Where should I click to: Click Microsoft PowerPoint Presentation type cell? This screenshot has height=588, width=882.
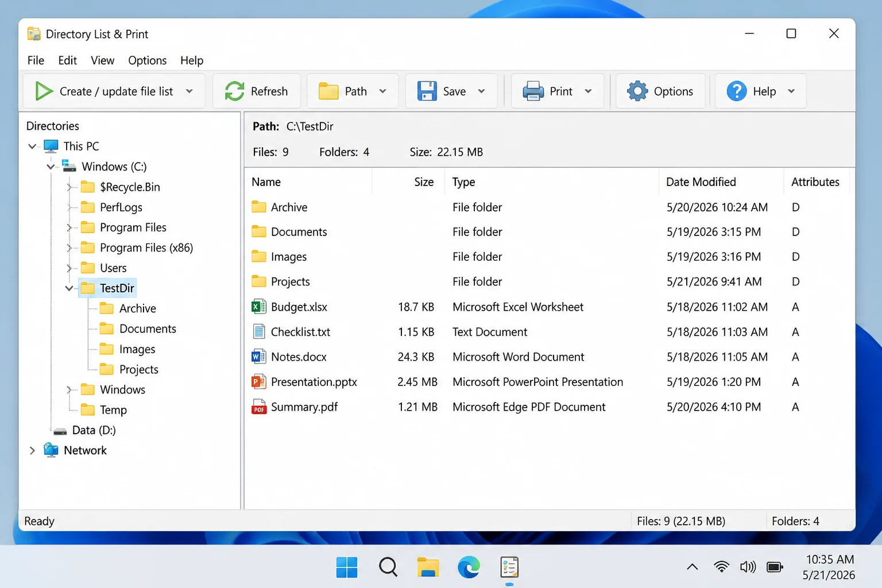coord(537,382)
